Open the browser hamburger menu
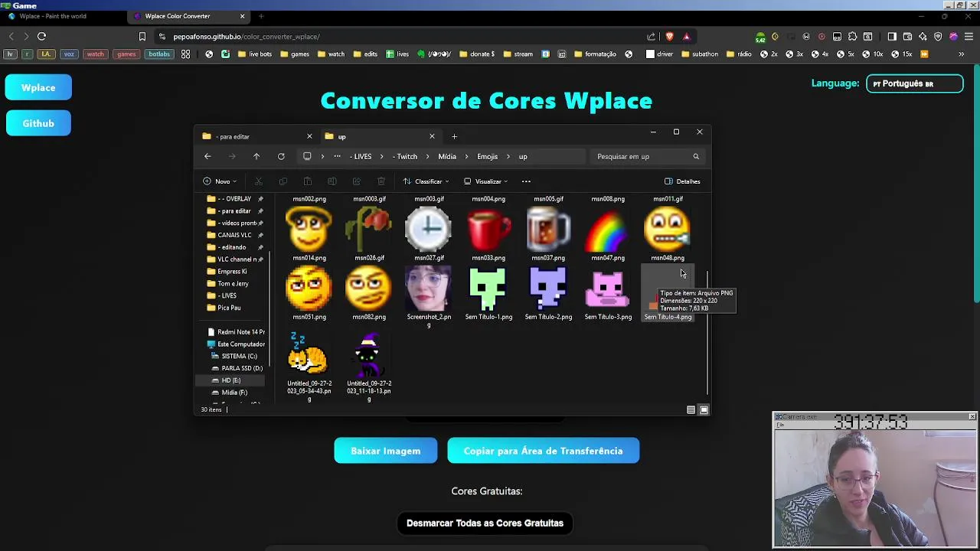The width and height of the screenshot is (980, 551). click(969, 36)
